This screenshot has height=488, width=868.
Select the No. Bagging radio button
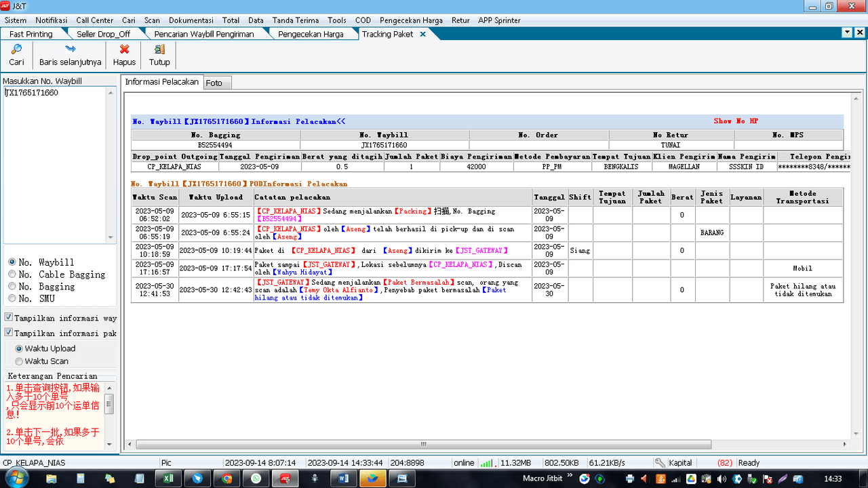tap(12, 286)
